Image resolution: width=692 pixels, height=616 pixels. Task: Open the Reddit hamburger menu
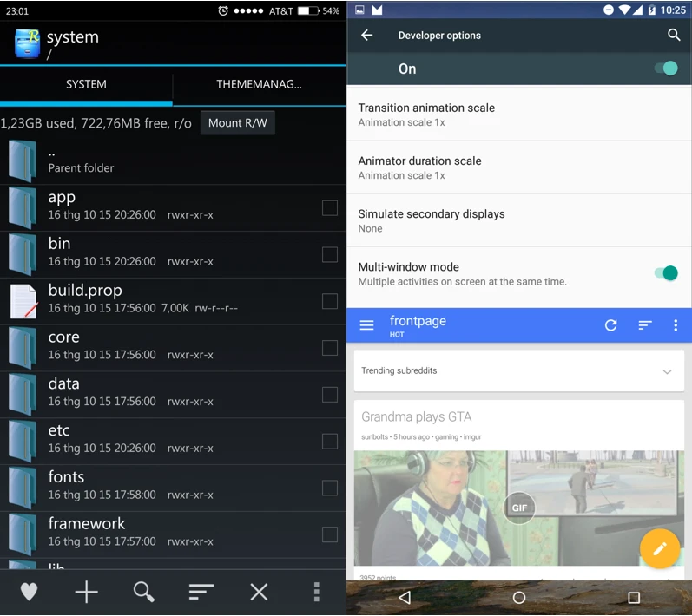pyautogui.click(x=367, y=325)
